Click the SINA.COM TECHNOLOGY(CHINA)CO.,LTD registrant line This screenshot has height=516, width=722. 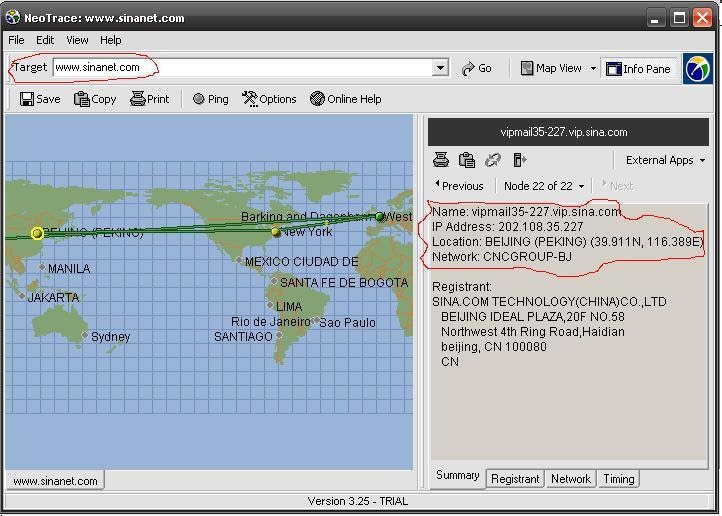(x=549, y=301)
